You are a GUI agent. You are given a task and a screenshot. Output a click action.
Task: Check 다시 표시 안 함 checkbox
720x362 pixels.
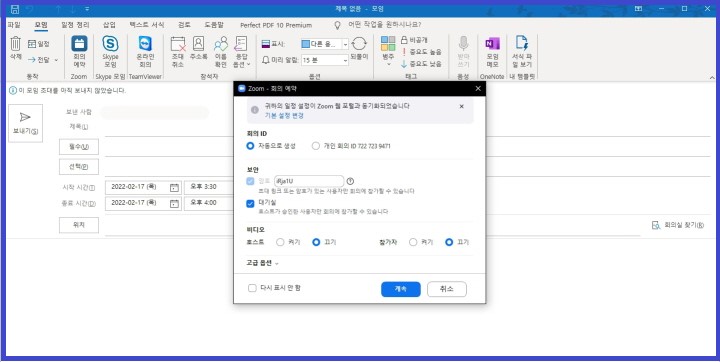(x=252, y=288)
